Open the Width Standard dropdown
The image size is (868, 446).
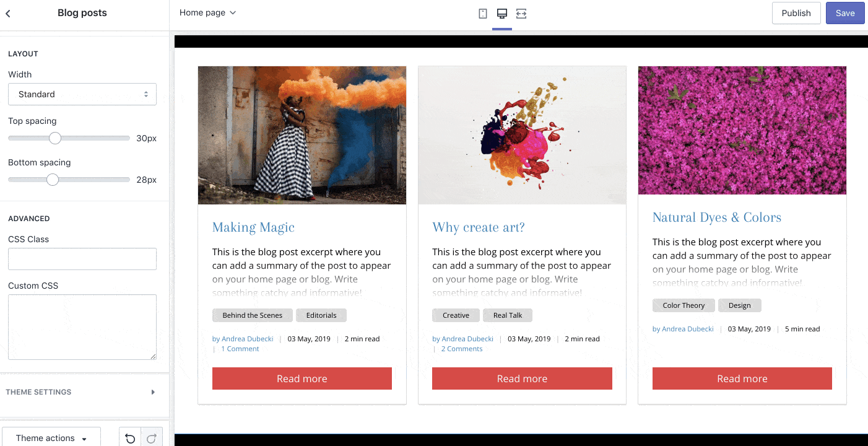point(82,94)
